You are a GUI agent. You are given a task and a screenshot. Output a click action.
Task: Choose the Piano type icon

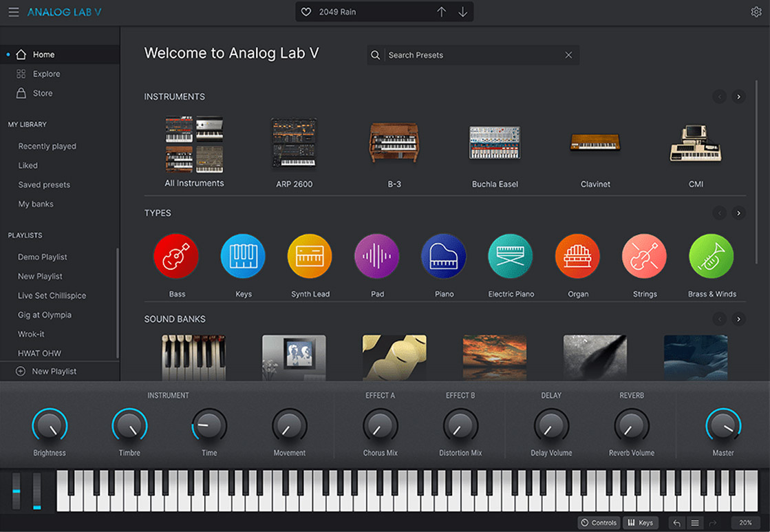[443, 257]
